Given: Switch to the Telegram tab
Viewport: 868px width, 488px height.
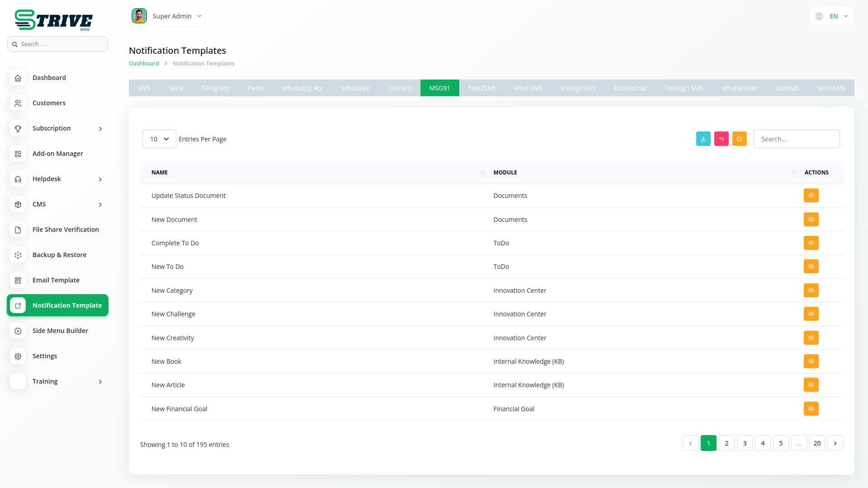Looking at the screenshot, I should click(x=215, y=88).
